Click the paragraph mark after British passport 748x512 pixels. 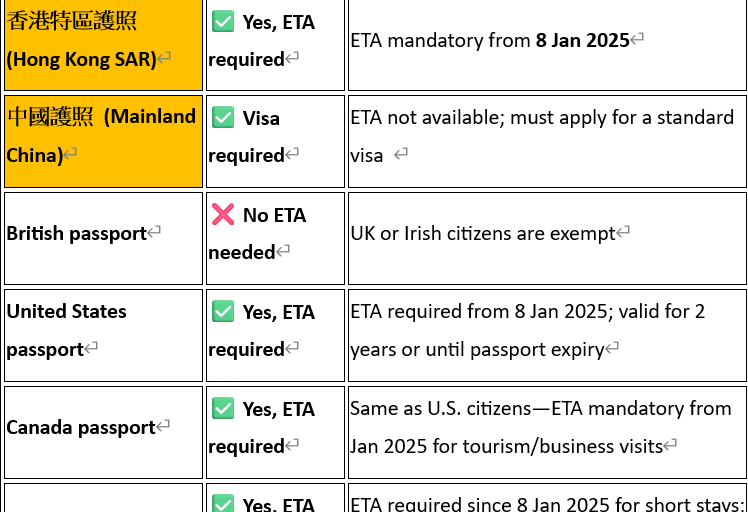(154, 232)
